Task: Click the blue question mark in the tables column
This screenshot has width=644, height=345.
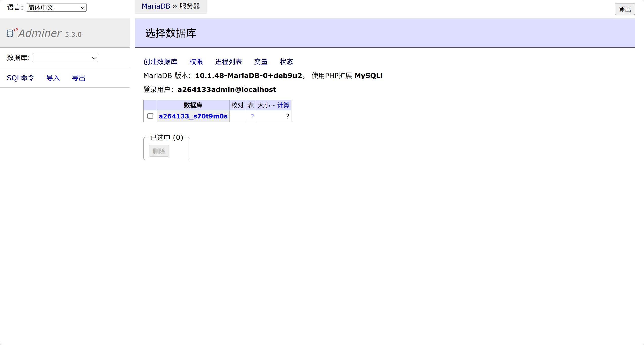Action: pos(252,116)
